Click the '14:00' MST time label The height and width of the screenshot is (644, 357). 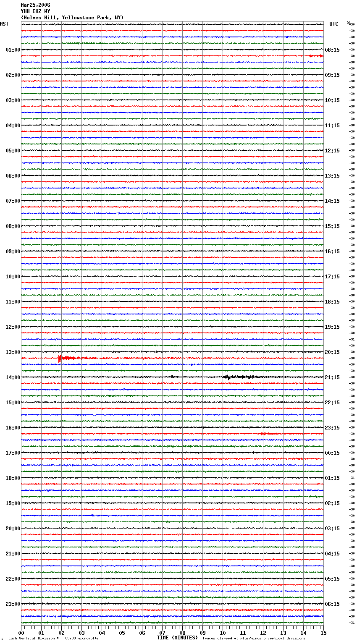13,377
